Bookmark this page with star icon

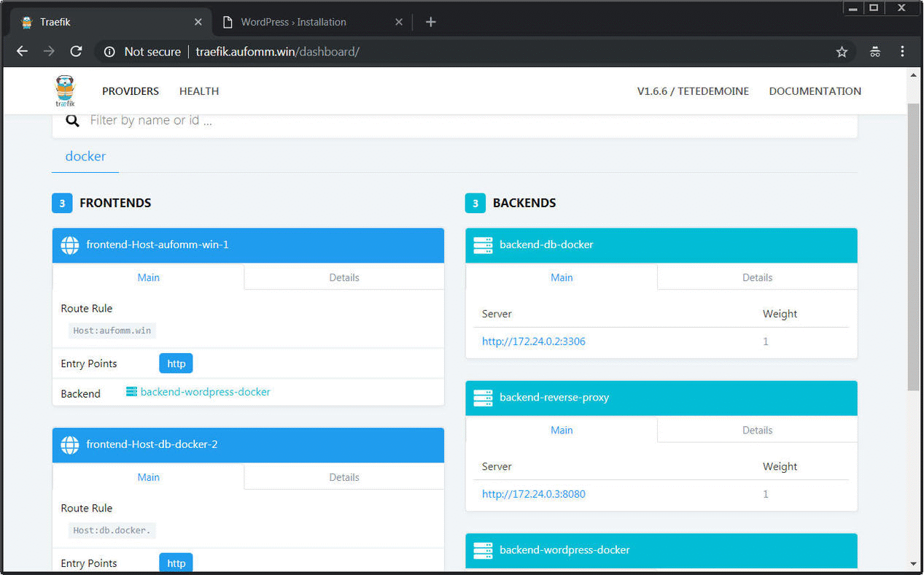(842, 52)
